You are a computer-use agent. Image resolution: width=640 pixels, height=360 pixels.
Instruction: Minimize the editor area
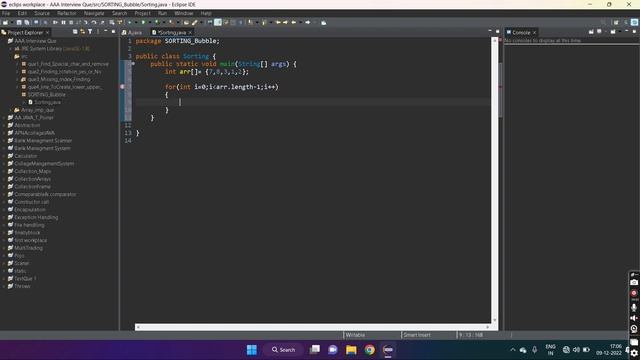(490, 31)
